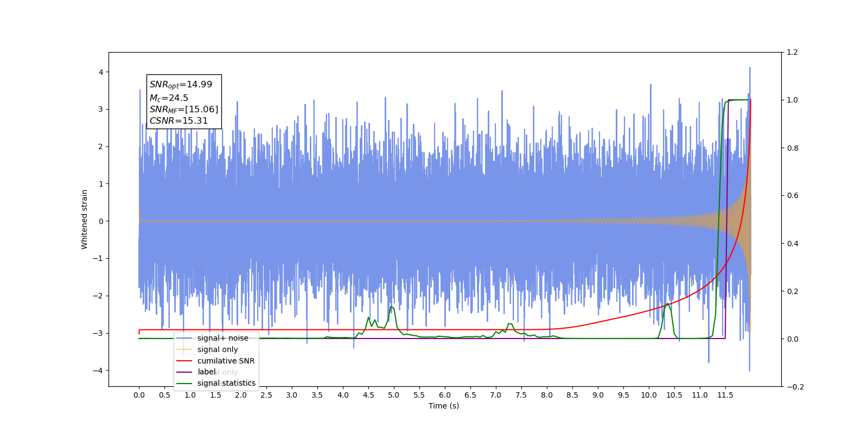
Task: Click the blue line sample in the legend
Action: click(x=184, y=338)
